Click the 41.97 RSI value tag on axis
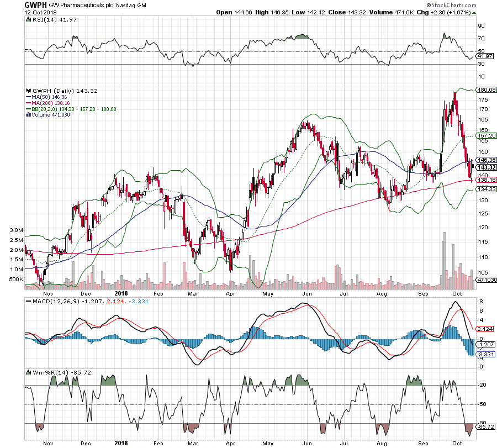The width and height of the screenshot is (497, 448). pos(486,56)
